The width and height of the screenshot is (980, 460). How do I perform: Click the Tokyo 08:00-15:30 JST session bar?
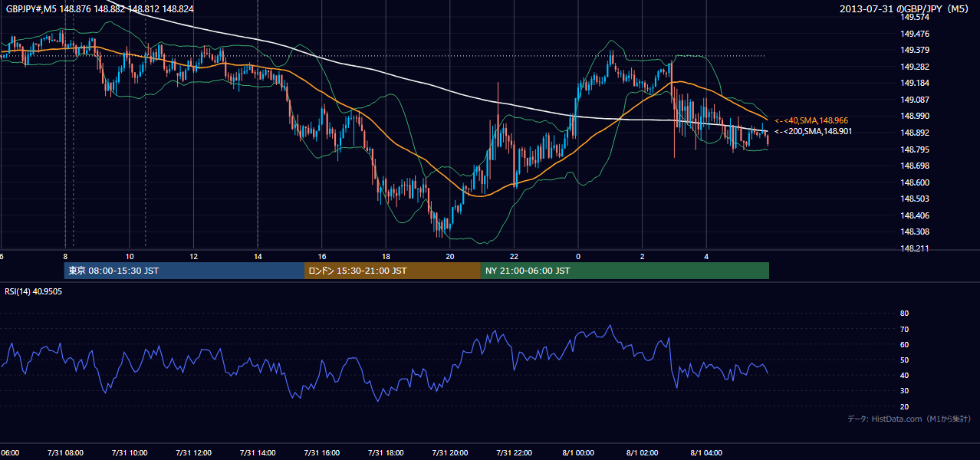pos(184,271)
